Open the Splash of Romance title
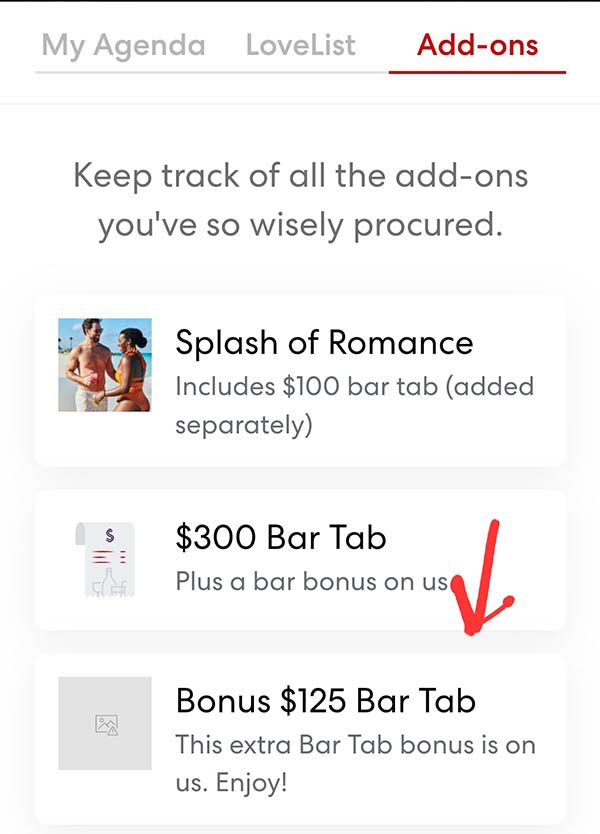 324,343
